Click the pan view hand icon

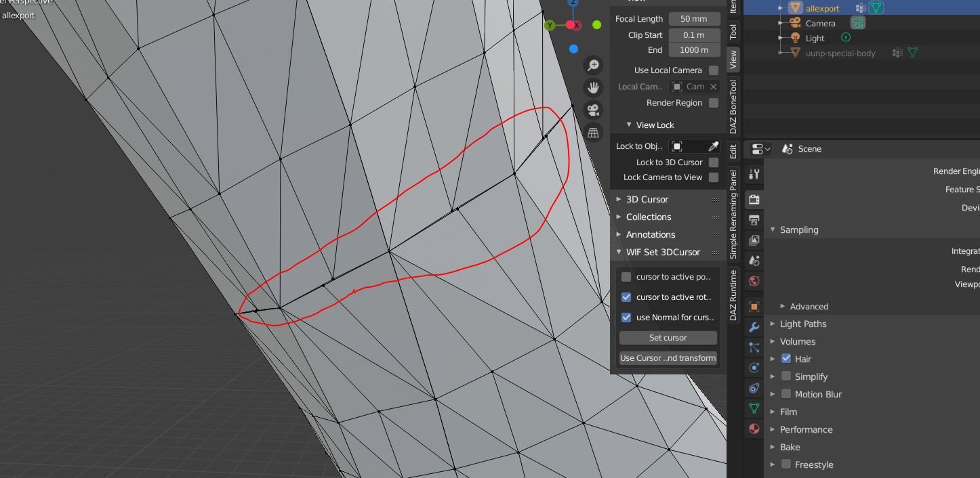pos(593,87)
